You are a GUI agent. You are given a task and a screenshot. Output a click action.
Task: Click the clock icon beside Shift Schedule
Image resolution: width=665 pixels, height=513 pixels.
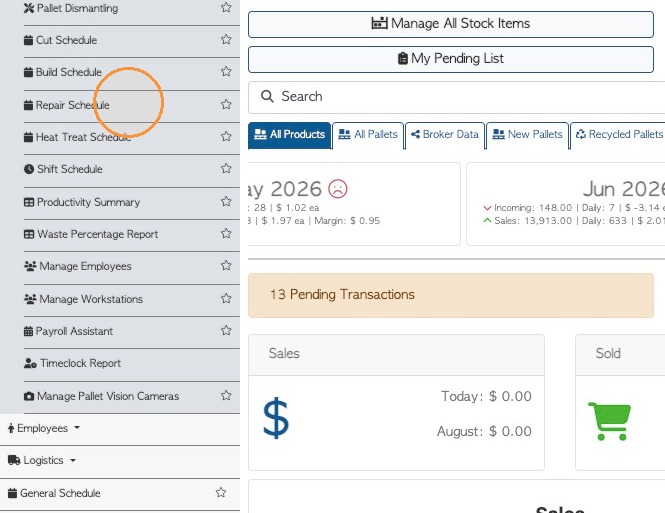click(29, 169)
